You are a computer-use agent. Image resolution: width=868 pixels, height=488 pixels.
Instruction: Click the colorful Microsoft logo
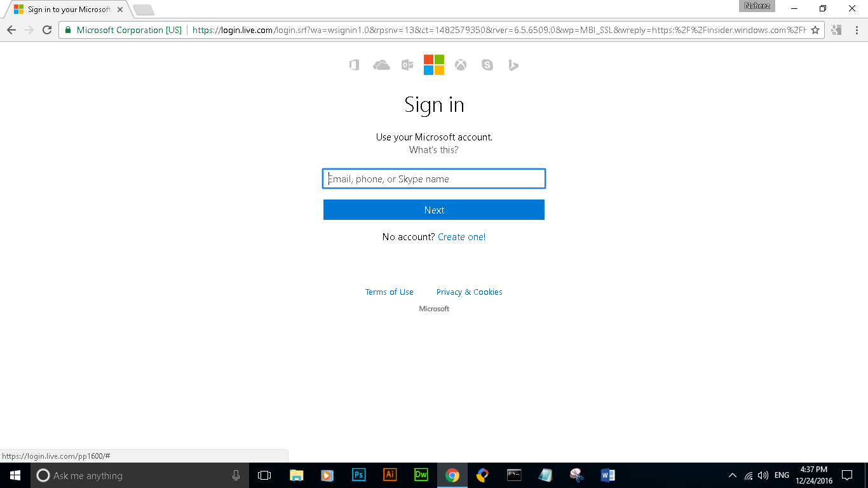click(x=434, y=65)
